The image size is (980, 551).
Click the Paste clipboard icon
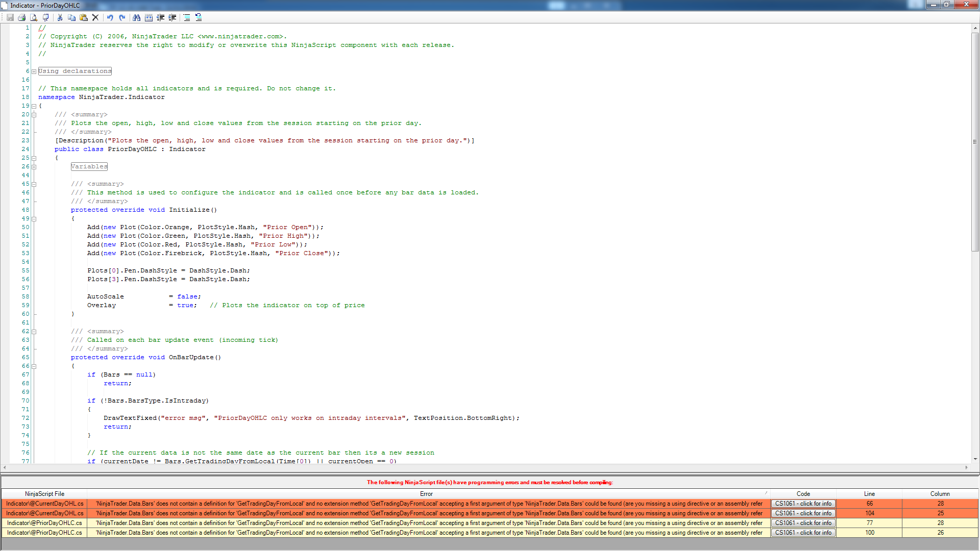click(84, 17)
